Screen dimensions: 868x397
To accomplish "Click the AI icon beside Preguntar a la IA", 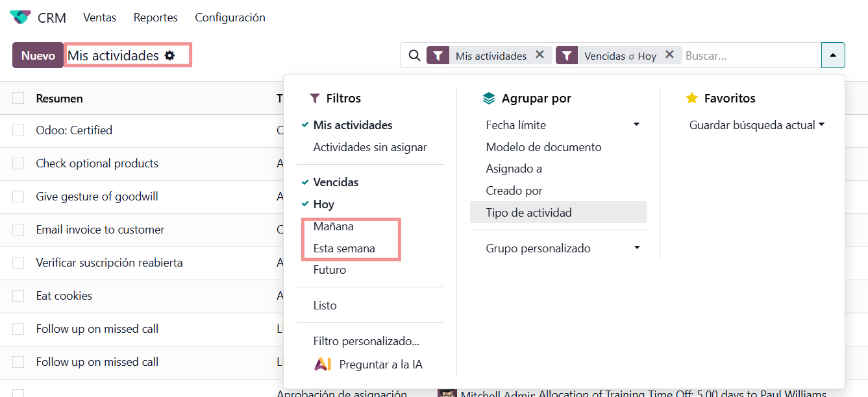I will pos(322,365).
